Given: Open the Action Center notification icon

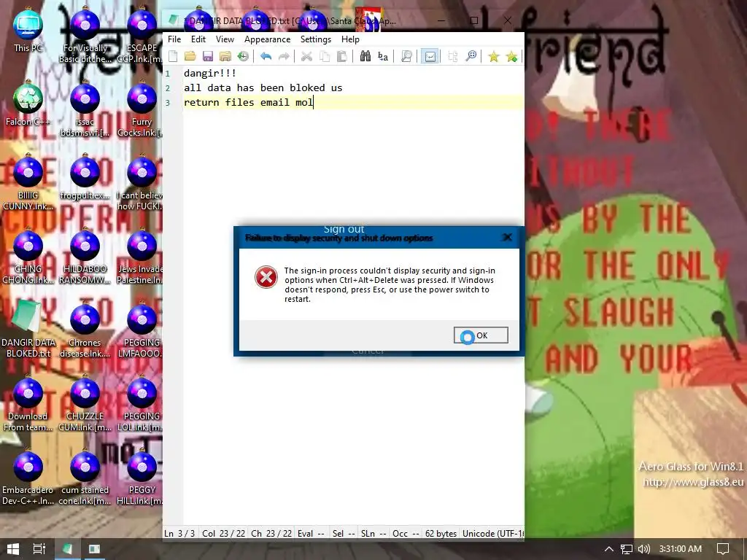Looking at the screenshot, I should click(723, 549).
